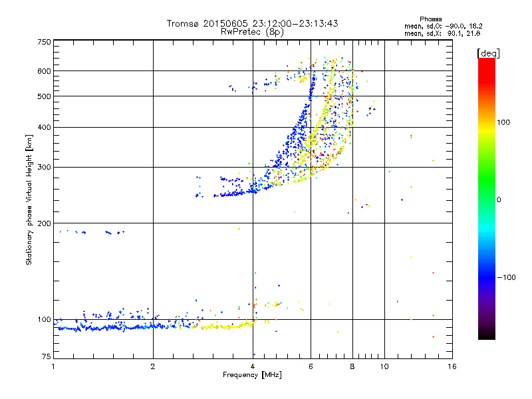Click the colorbar '100' tick label
Screen dimensions: 532x399
[x=503, y=122]
